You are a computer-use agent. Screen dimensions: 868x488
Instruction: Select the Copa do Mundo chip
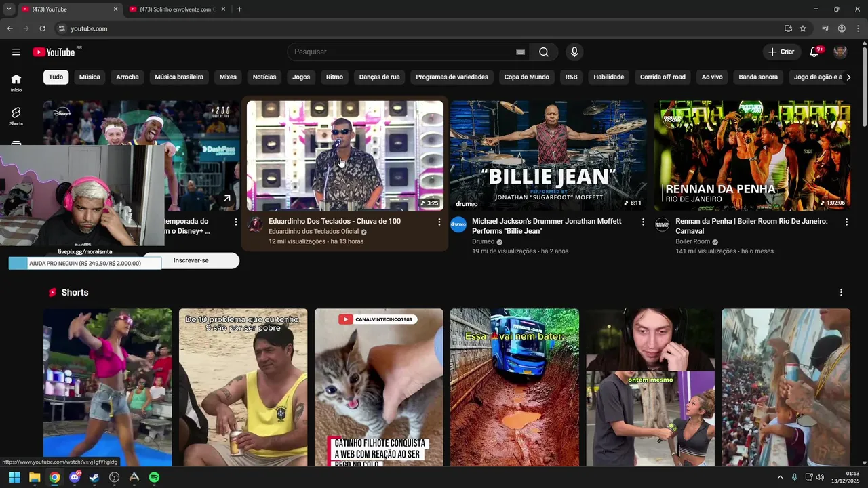pyautogui.click(x=527, y=77)
